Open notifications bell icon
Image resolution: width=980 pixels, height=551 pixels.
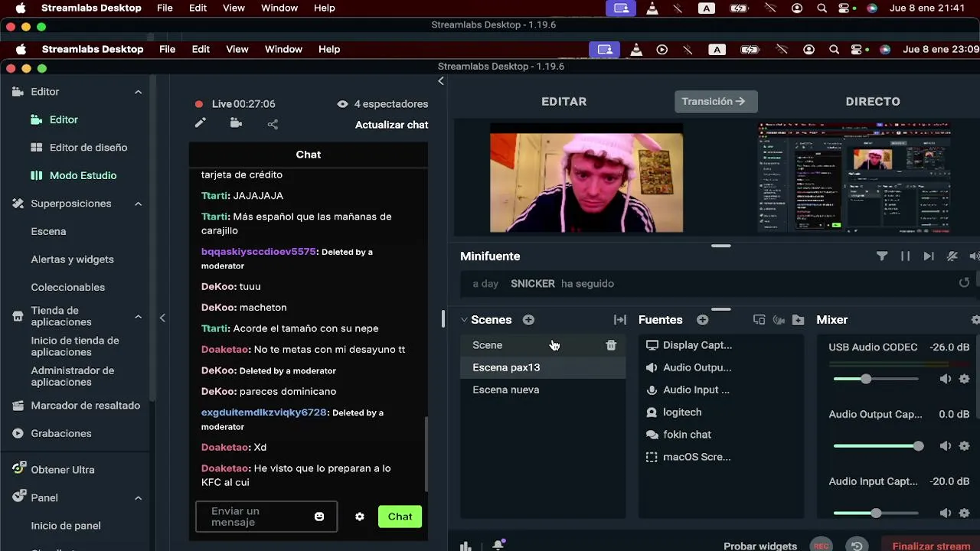(x=498, y=545)
